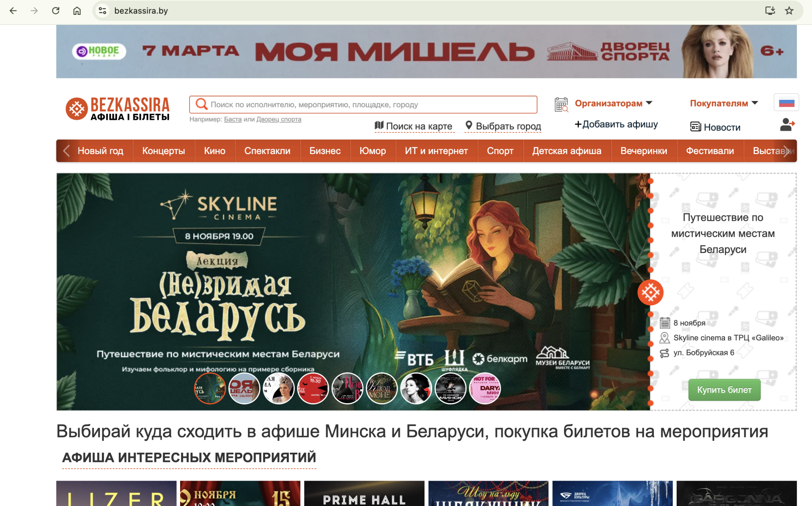Open the Концерты category tab
812x506 pixels.
point(163,151)
